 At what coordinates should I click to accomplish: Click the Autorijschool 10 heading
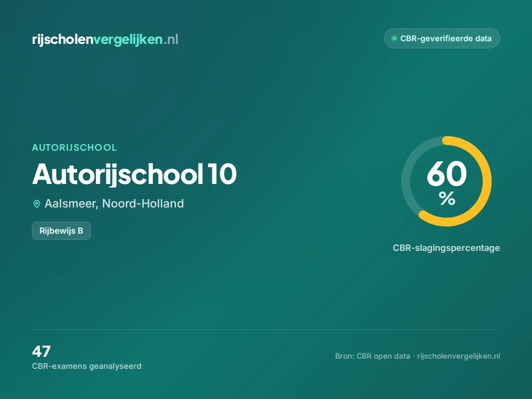click(x=134, y=174)
